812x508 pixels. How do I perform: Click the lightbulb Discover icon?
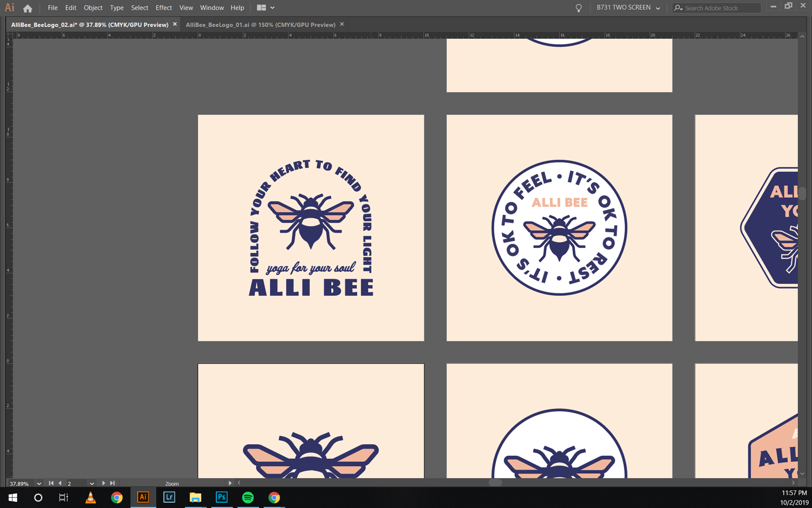point(579,8)
